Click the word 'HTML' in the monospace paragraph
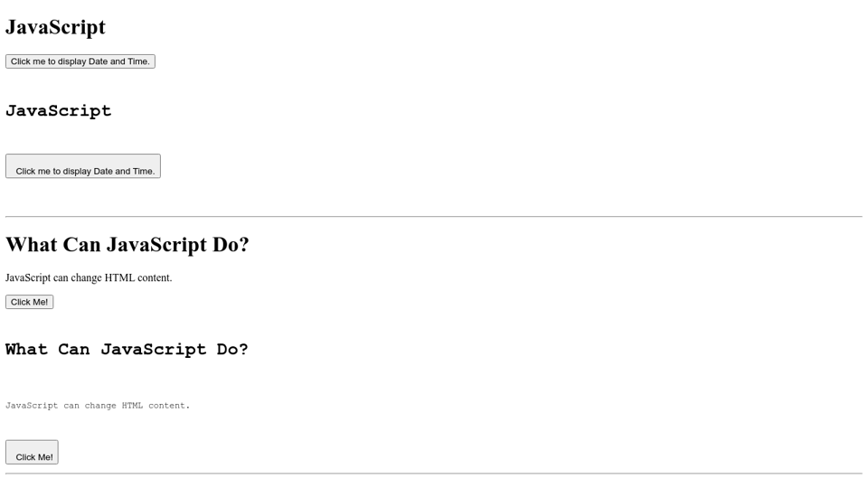Viewport: 868px width, 488px height. (132, 406)
